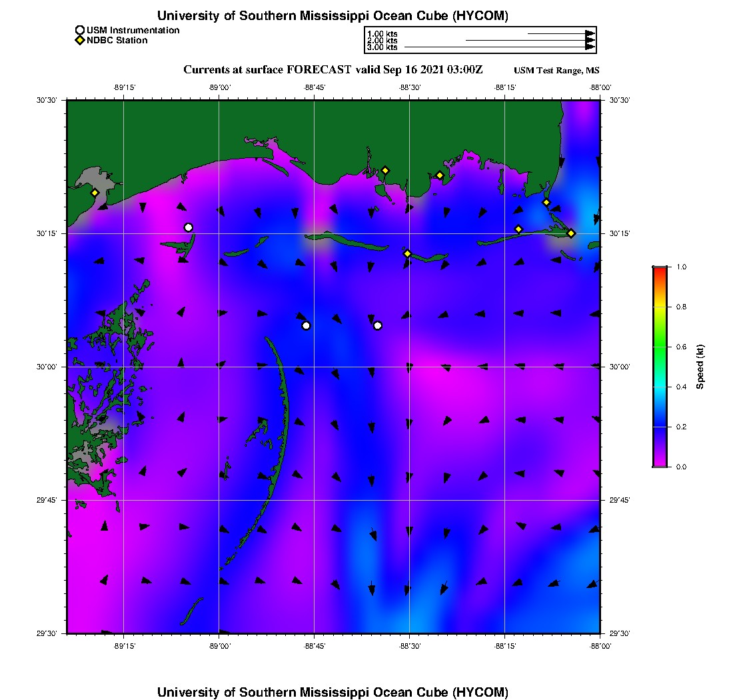Click the yellow diamond on the island near -88°30'
The image size is (733, 700).
coord(408,254)
